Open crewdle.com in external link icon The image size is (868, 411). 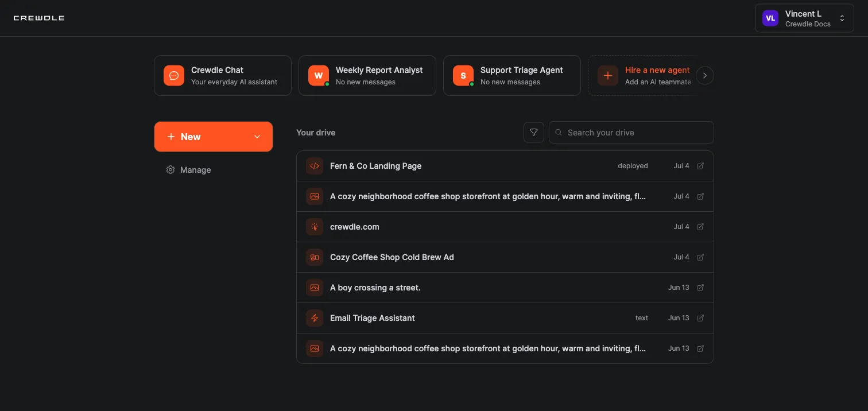(700, 227)
